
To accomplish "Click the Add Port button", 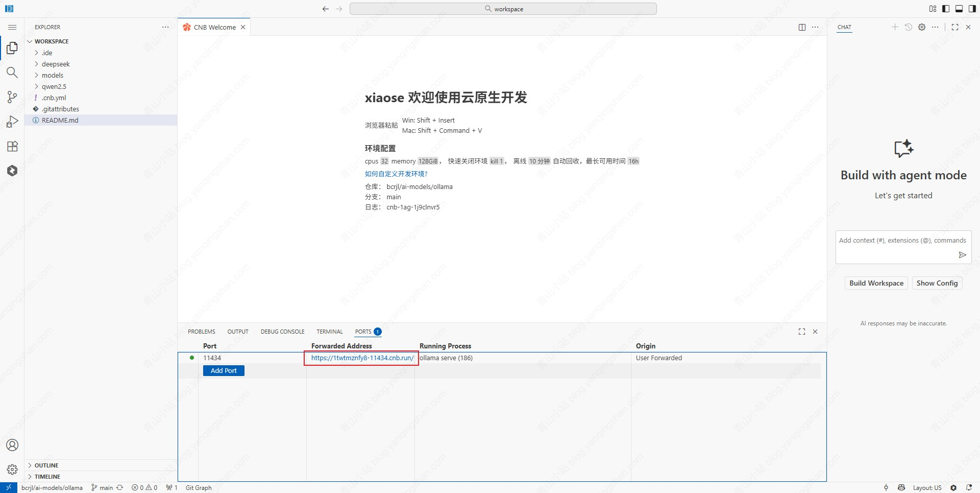I will 224,371.
